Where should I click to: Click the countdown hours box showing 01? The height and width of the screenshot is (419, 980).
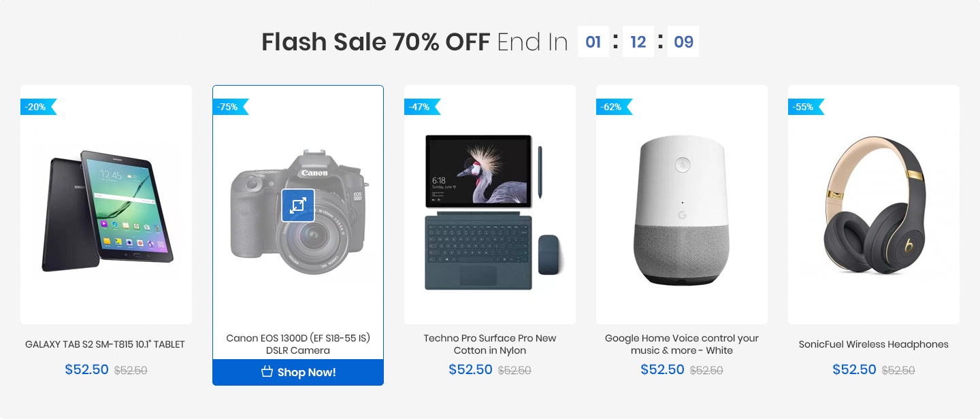click(x=593, y=41)
